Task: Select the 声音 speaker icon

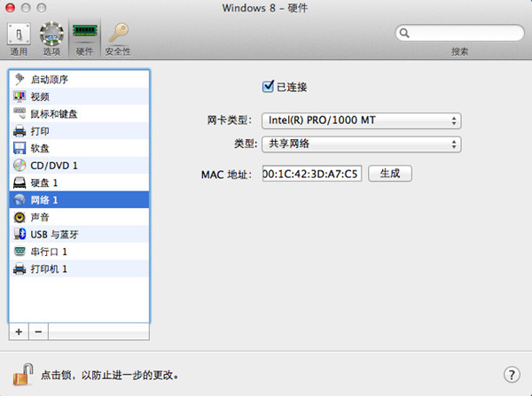Action: coord(20,217)
